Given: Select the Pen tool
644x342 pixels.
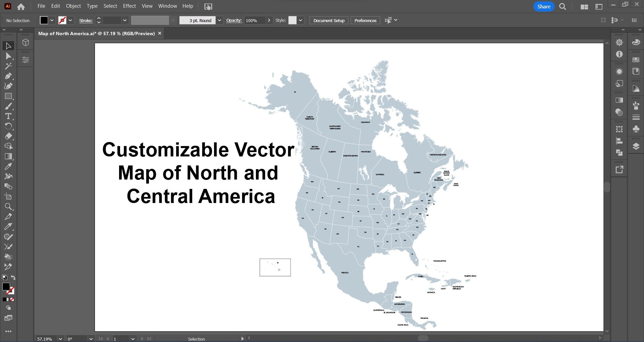Looking at the screenshot, I should (8, 75).
